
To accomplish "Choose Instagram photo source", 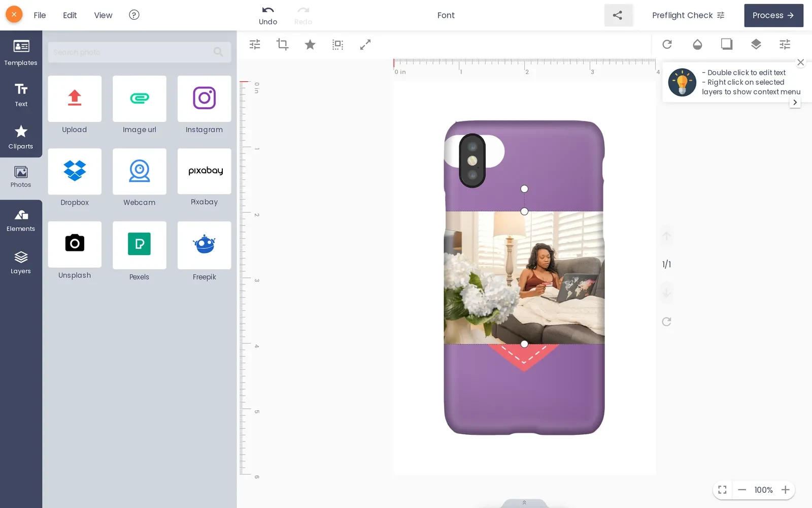I will click(x=205, y=105).
